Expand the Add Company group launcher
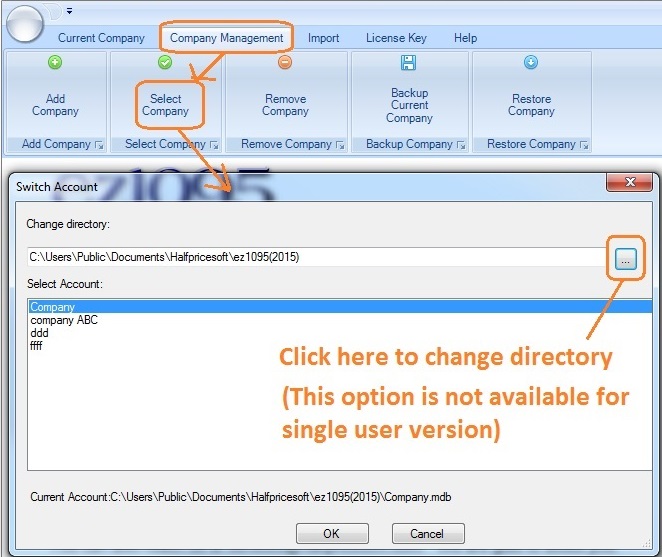Screen dimensions: 662x557 pyautogui.click(x=99, y=145)
